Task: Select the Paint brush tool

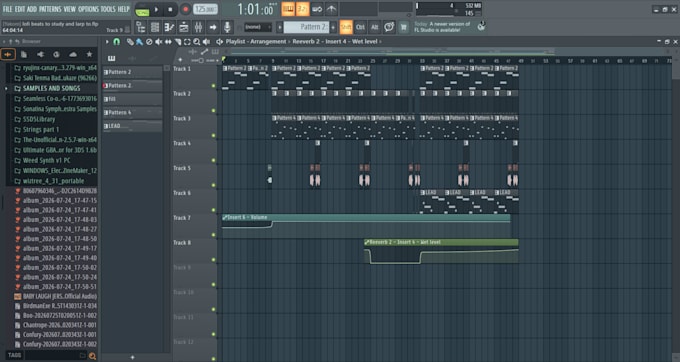Action: point(139,42)
